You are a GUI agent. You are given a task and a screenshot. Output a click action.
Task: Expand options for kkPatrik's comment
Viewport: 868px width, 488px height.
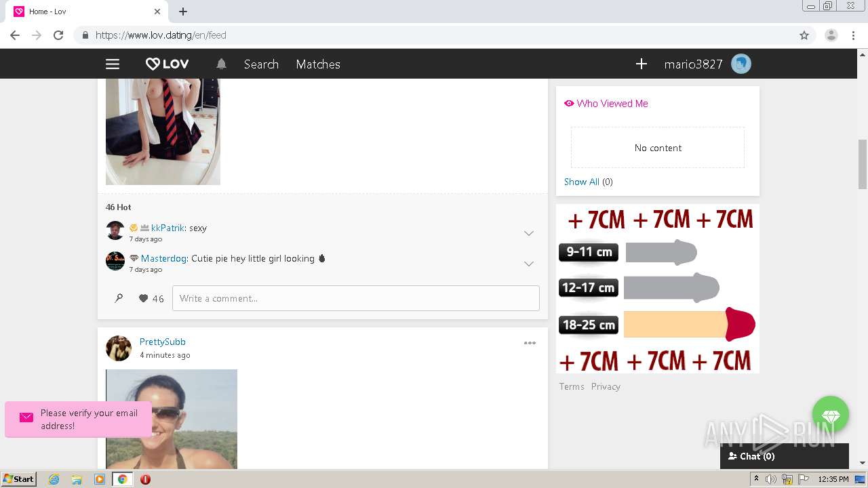click(529, 233)
